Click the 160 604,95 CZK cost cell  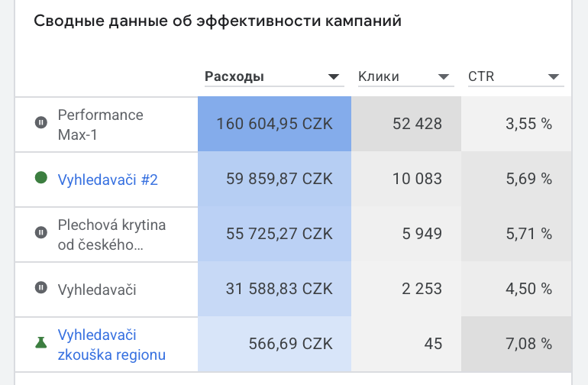(274, 124)
